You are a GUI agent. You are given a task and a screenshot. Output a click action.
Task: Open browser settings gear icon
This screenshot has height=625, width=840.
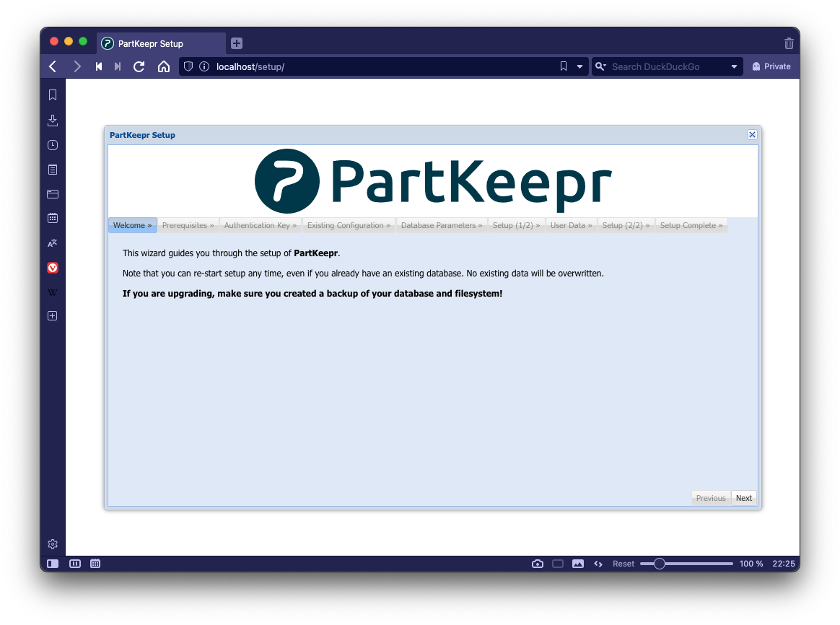tap(53, 544)
